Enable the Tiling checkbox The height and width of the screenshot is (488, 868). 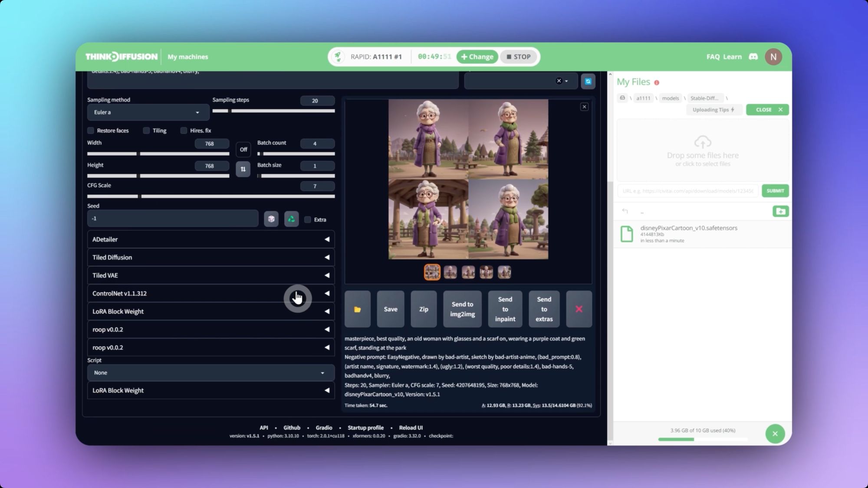[146, 131]
